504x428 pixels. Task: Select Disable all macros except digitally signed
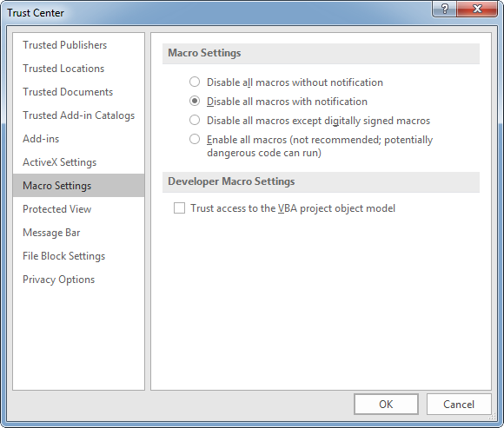[x=195, y=120]
